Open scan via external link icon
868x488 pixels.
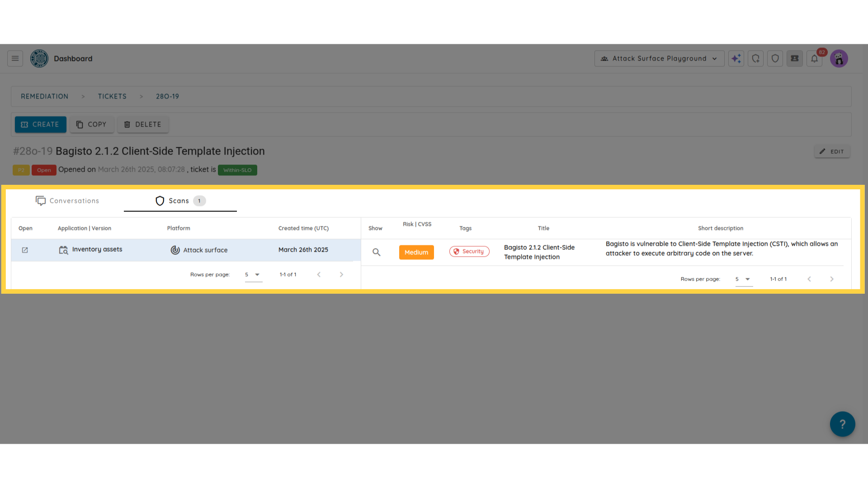tap(25, 250)
